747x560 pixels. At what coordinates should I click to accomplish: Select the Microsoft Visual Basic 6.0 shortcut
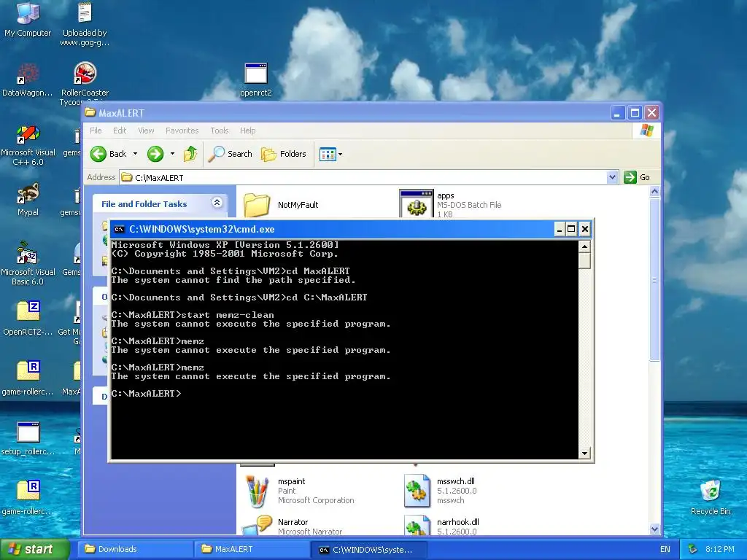click(28, 263)
